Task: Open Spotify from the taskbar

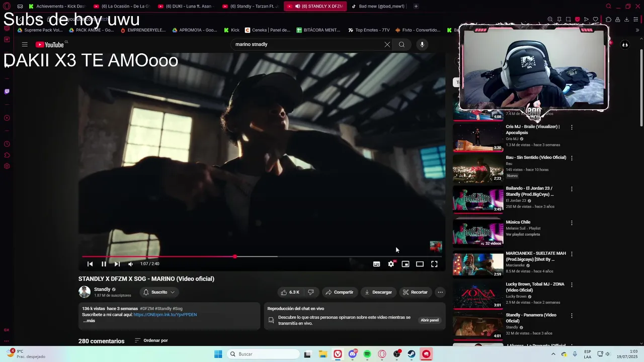Action: pyautogui.click(x=367, y=354)
